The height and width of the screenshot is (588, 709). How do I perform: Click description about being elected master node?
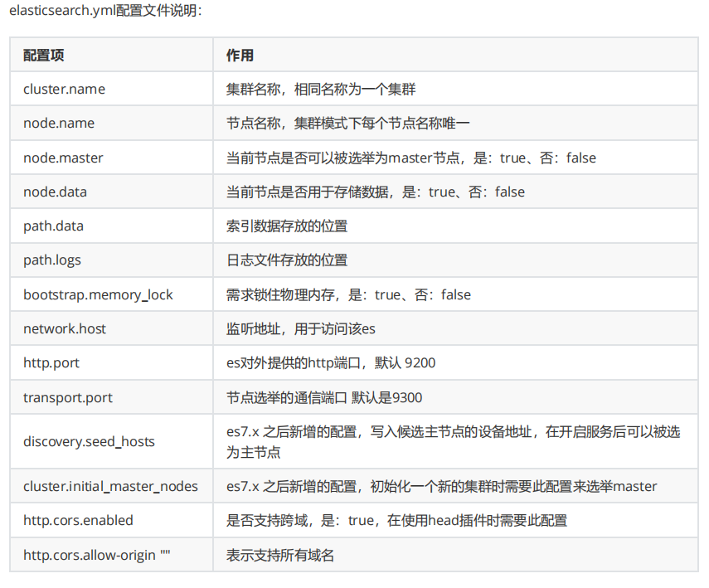click(x=411, y=158)
